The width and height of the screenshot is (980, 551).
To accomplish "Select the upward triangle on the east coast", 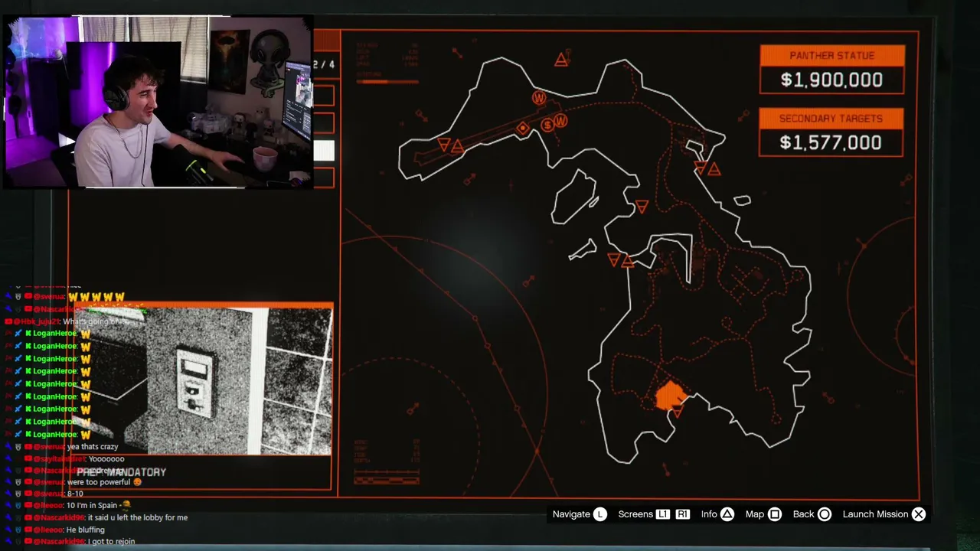I will click(714, 169).
